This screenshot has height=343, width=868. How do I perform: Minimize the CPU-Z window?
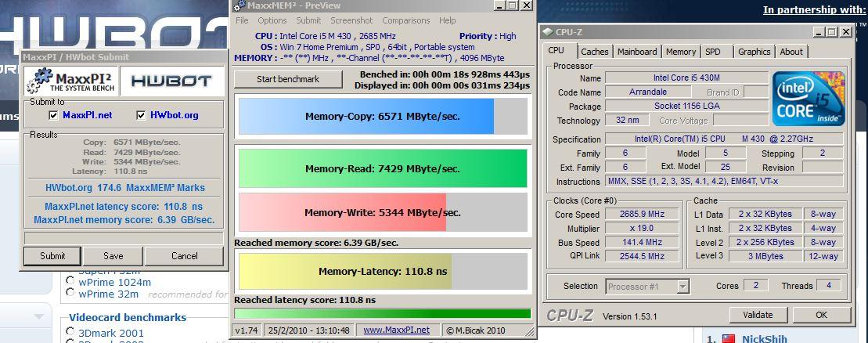[x=819, y=32]
